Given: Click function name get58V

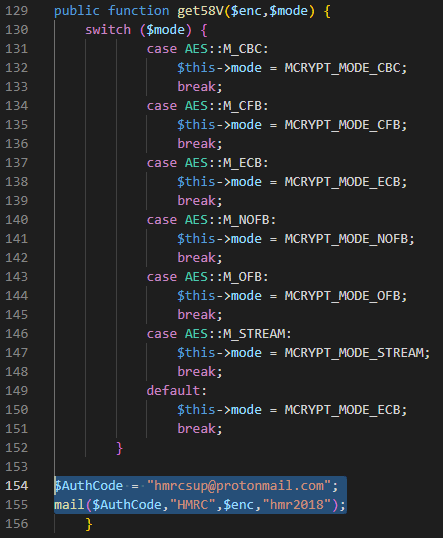Looking at the screenshot, I should click(x=200, y=11).
